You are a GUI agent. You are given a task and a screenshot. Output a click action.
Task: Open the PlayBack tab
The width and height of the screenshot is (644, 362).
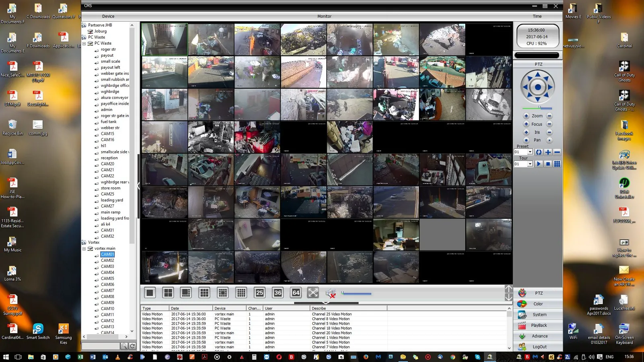pyautogui.click(x=538, y=325)
